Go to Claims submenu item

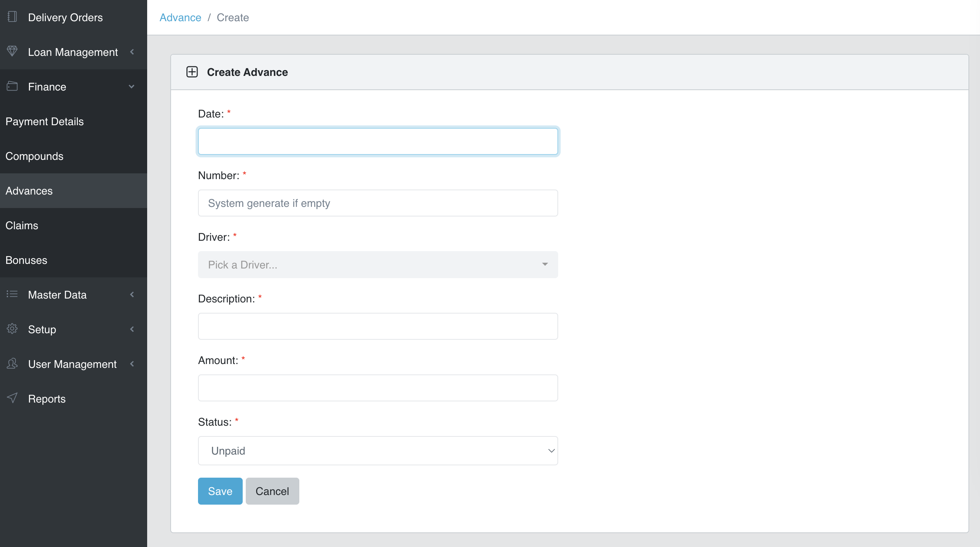click(x=22, y=225)
